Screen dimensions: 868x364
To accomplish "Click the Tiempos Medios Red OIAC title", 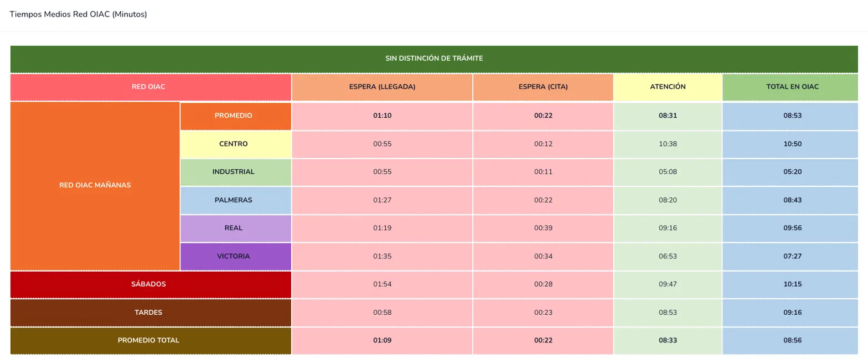I will point(78,14).
